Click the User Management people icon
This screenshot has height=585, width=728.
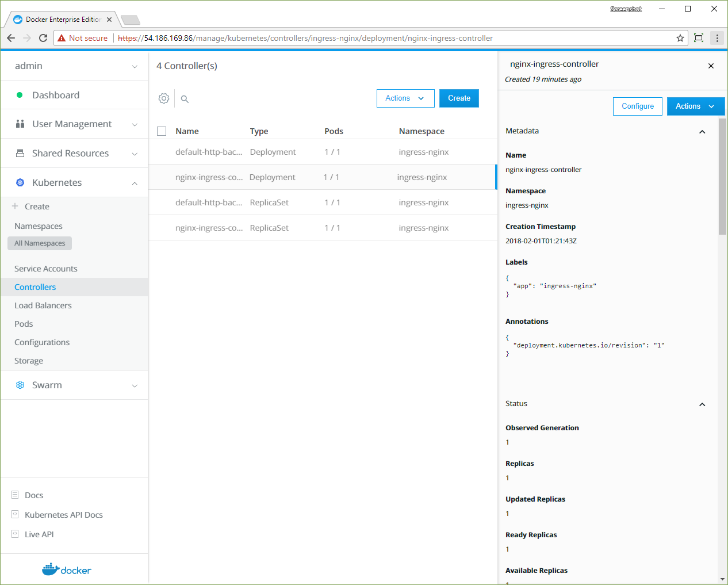20,124
